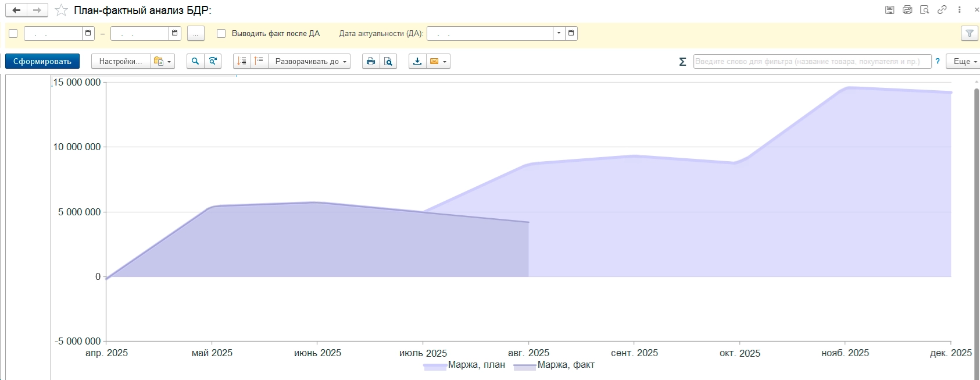Click the printer icon in report toolbar
Viewport: 980px width, 380px height.
point(371,62)
